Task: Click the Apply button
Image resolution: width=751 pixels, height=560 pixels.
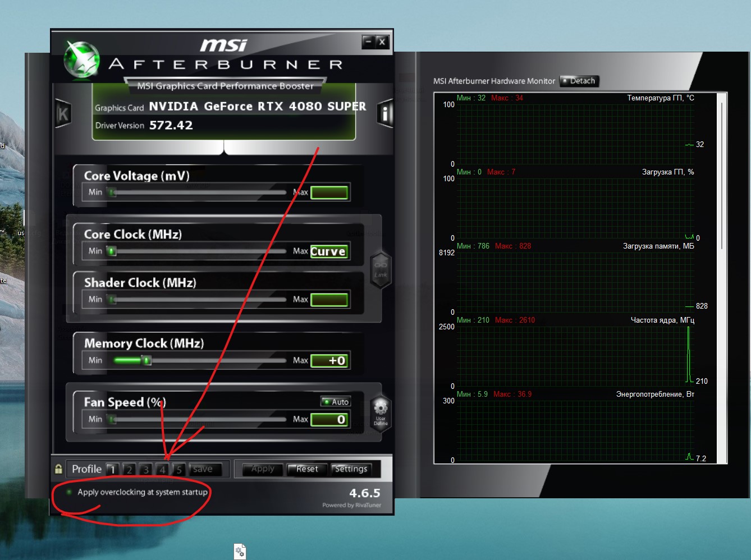Action: click(x=263, y=469)
